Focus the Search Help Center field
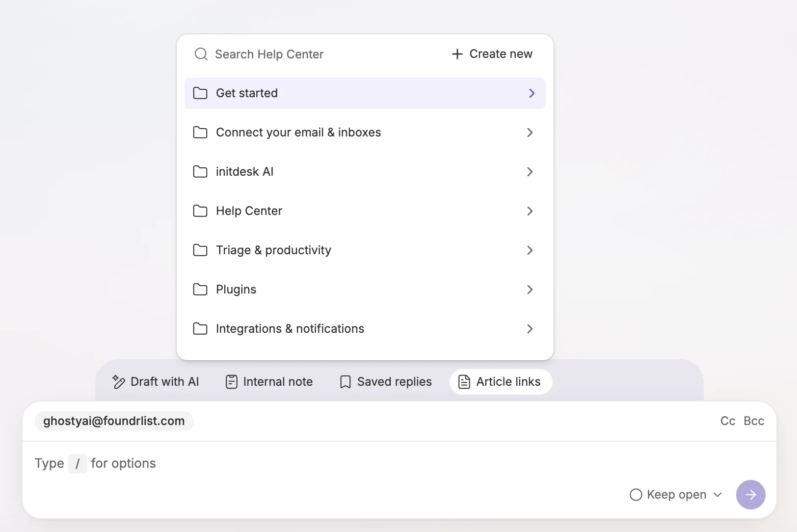Viewport: 797px width, 532px height. (269, 54)
